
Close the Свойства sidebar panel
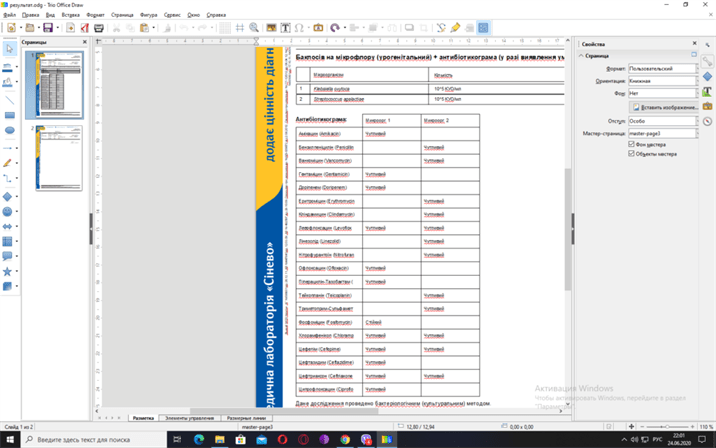pos(695,43)
